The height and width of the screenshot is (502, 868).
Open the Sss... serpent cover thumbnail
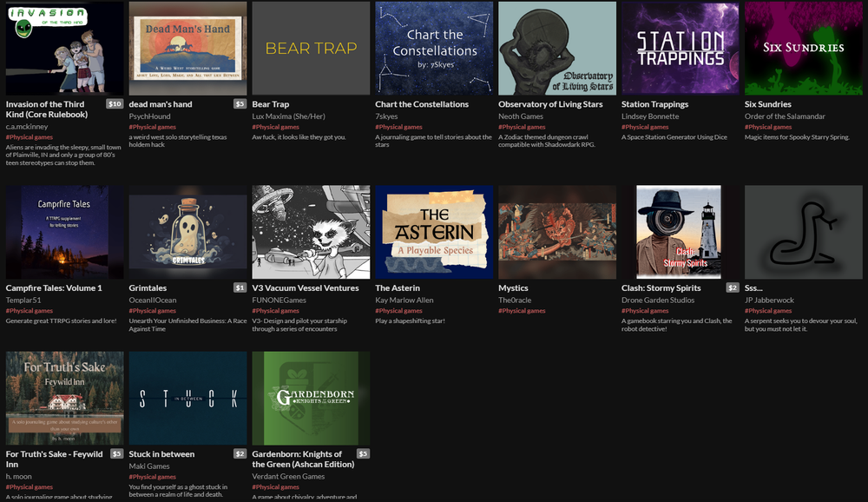pos(803,232)
